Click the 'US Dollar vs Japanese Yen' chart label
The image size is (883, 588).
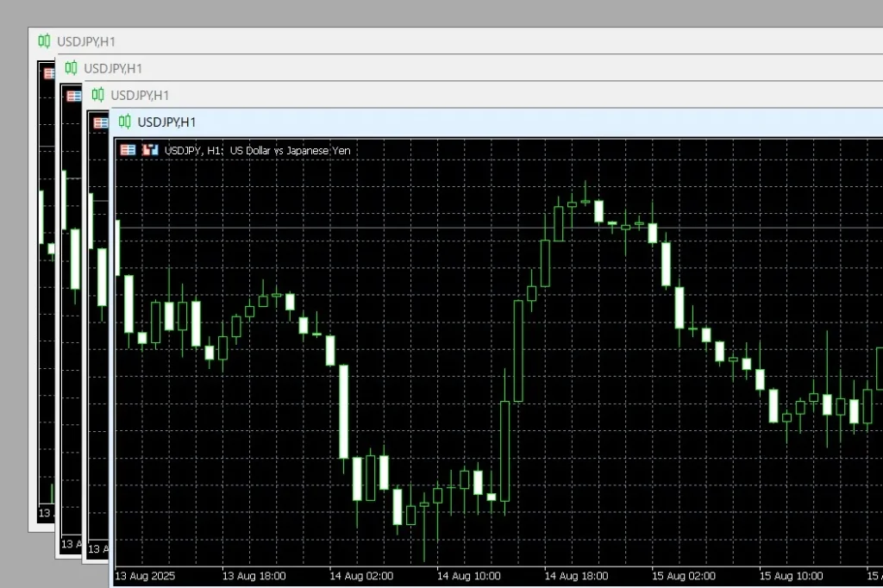[290, 150]
